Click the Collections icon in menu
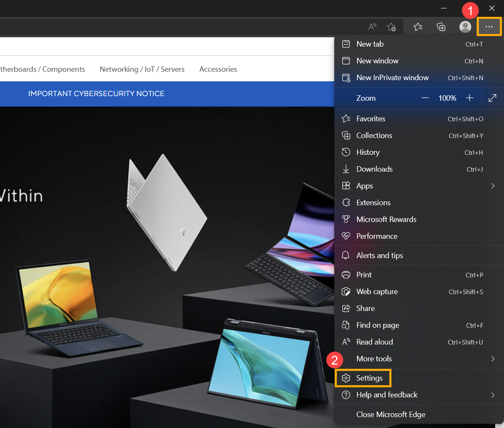The width and height of the screenshot is (504, 428). [x=346, y=136]
